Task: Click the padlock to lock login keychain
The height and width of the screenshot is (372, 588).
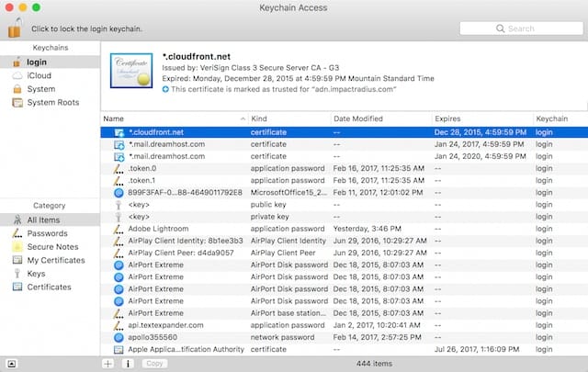Action: click(15, 27)
